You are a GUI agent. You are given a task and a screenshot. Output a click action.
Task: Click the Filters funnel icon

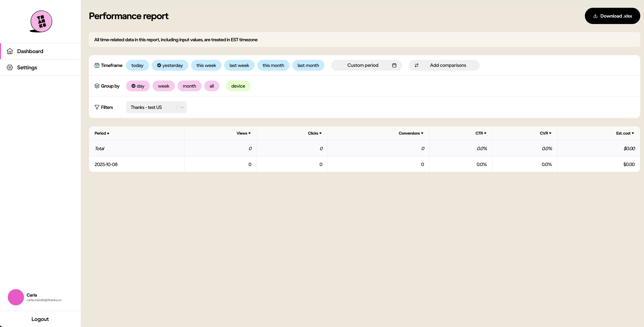97,107
